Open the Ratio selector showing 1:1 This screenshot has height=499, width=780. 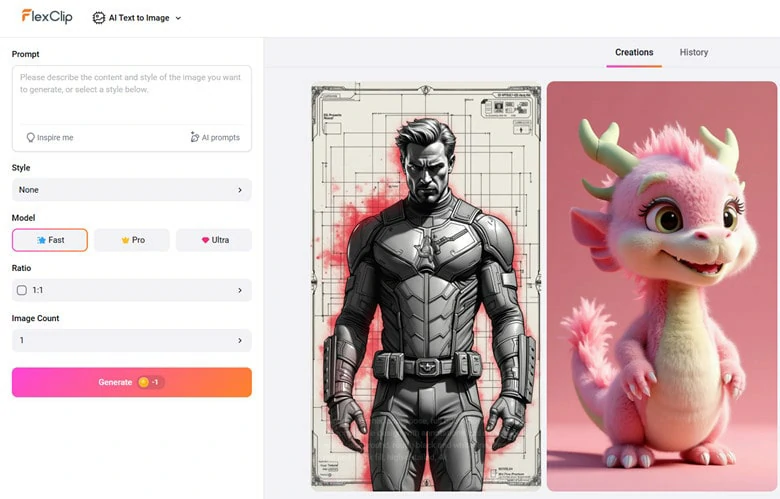click(131, 290)
